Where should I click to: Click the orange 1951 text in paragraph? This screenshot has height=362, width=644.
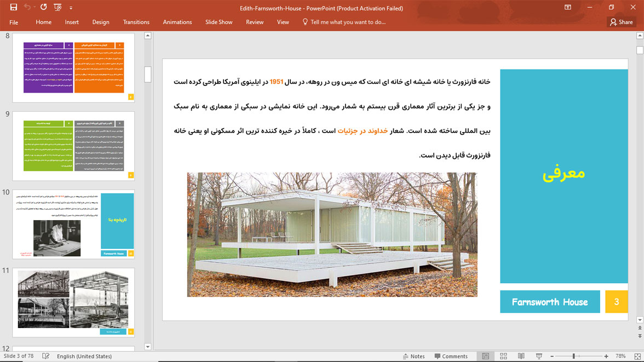point(277,82)
